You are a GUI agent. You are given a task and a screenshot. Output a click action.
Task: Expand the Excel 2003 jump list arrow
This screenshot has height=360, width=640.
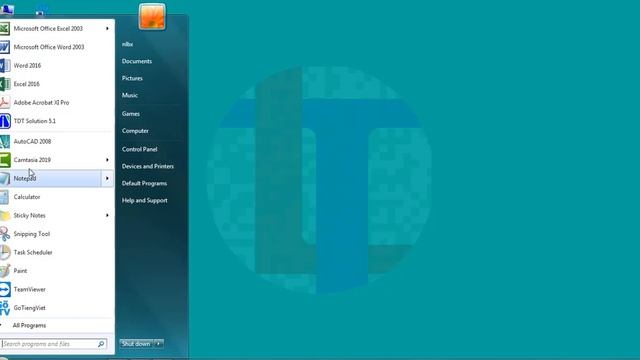click(107, 29)
